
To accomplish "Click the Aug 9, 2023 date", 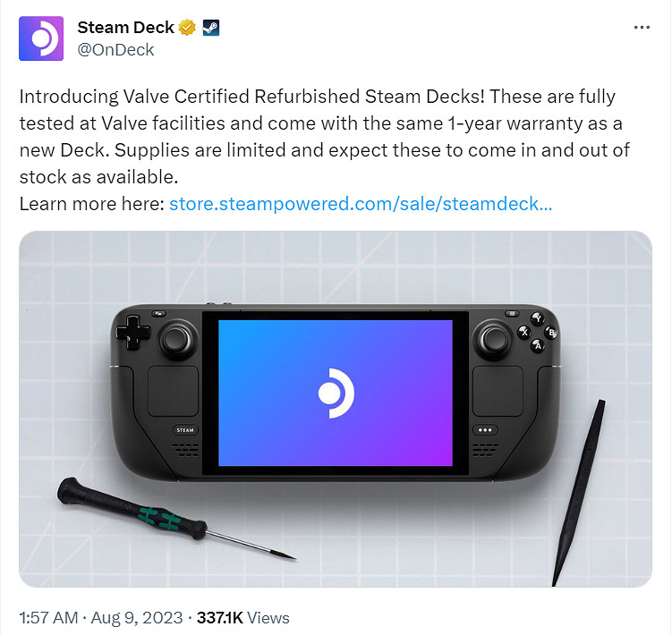I will click(137, 618).
